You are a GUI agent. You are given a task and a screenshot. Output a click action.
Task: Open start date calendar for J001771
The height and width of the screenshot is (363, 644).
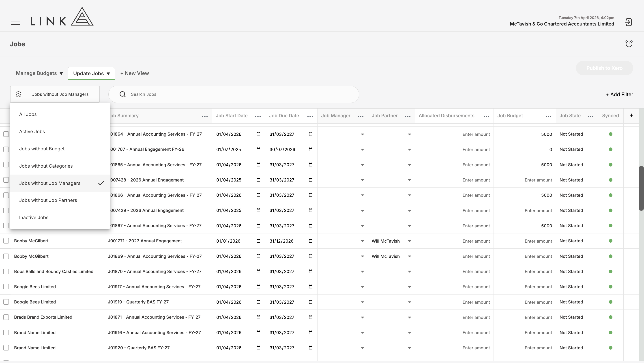[x=258, y=241]
